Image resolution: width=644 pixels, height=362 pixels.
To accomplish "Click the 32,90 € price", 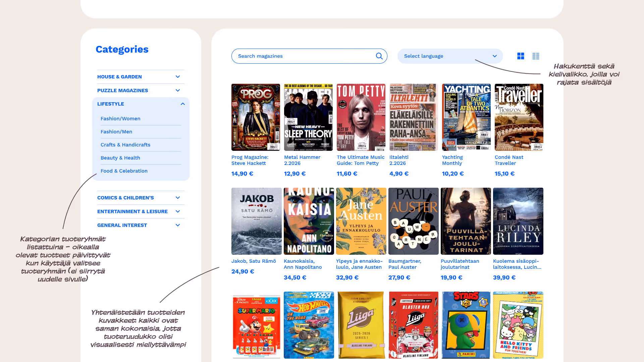I will coord(347,278).
